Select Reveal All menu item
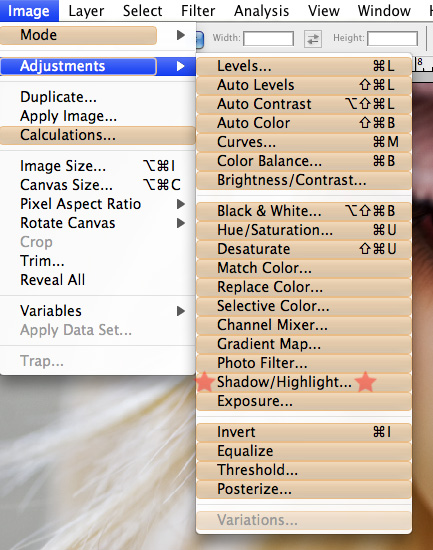This screenshot has width=433, height=550. pos(98,280)
